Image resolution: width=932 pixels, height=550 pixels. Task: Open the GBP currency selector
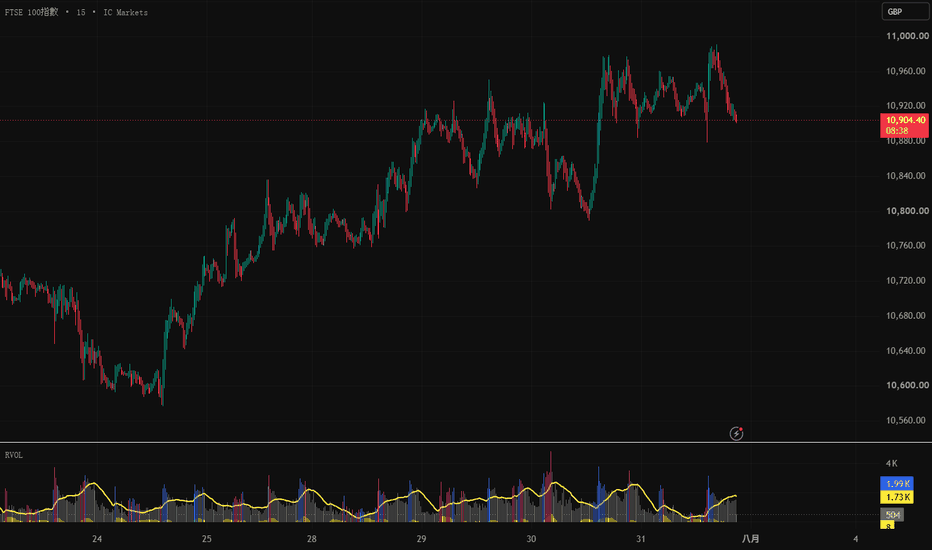[x=905, y=11]
